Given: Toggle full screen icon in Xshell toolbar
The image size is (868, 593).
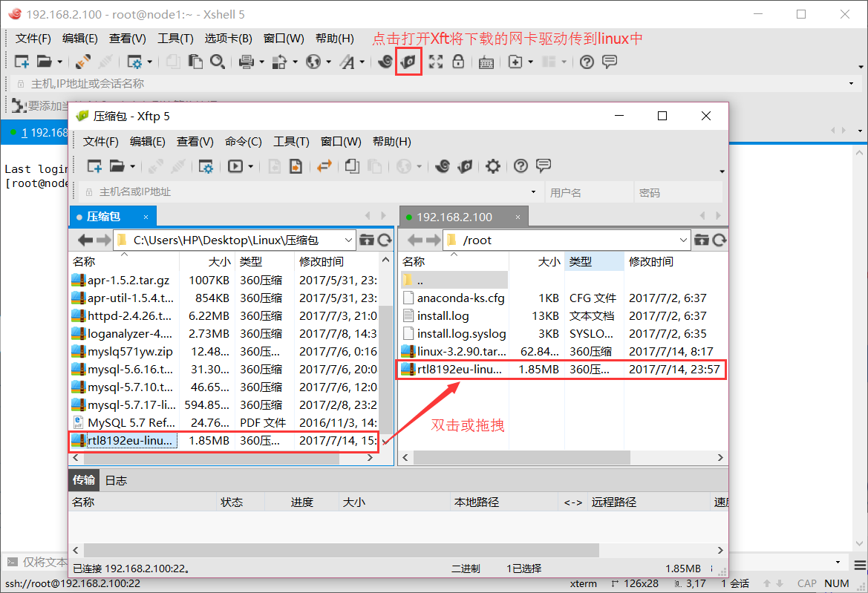Looking at the screenshot, I should pos(436,62).
